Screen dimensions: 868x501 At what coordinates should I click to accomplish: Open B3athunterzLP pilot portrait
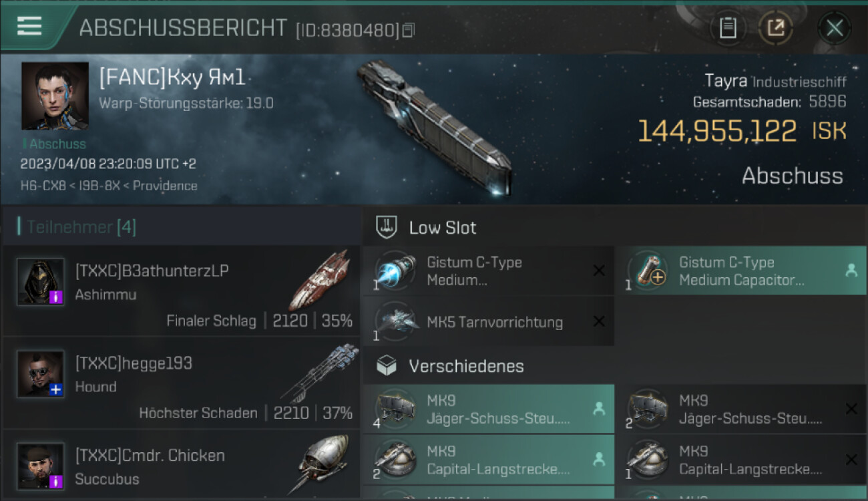(x=41, y=282)
